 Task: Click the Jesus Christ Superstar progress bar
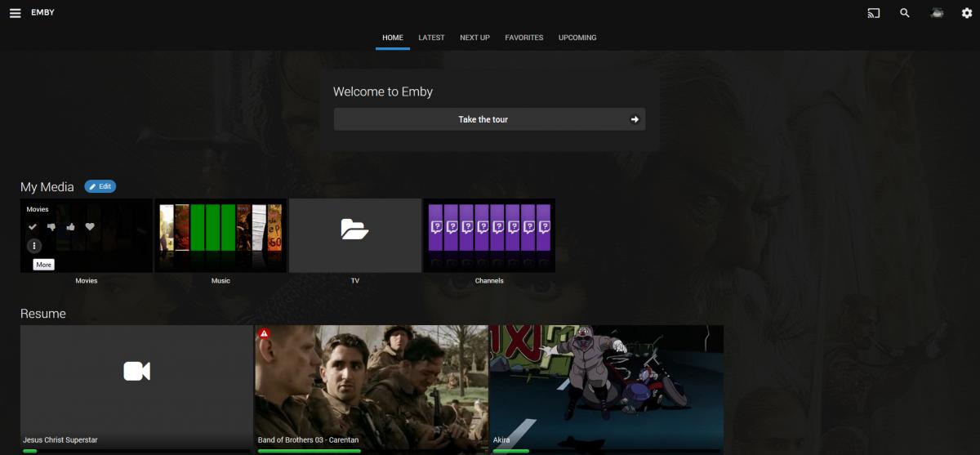click(x=136, y=451)
